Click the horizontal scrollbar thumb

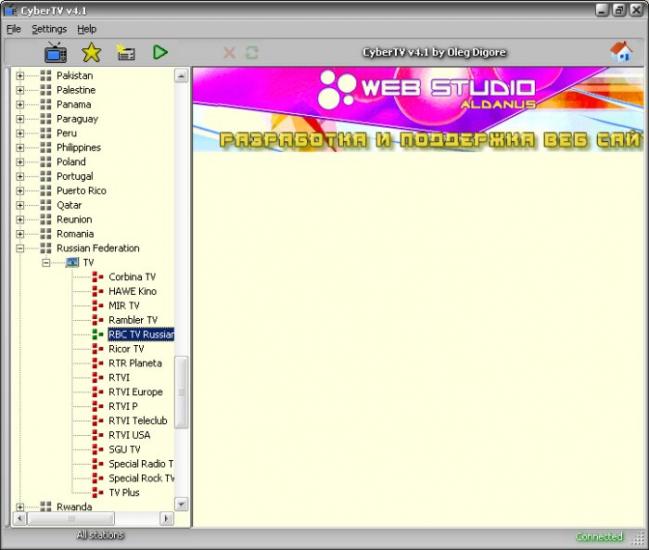coord(71,519)
